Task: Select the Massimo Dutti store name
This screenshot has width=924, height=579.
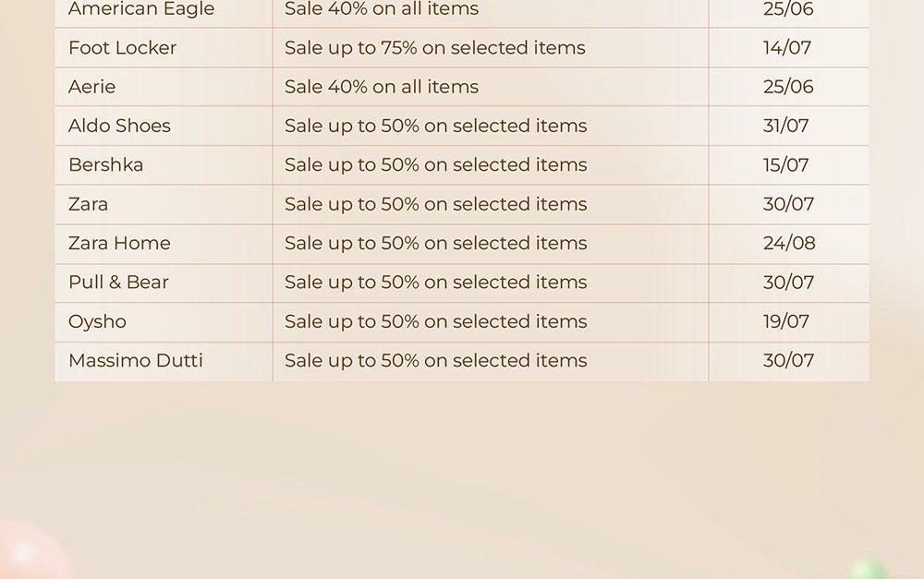Action: pos(136,360)
